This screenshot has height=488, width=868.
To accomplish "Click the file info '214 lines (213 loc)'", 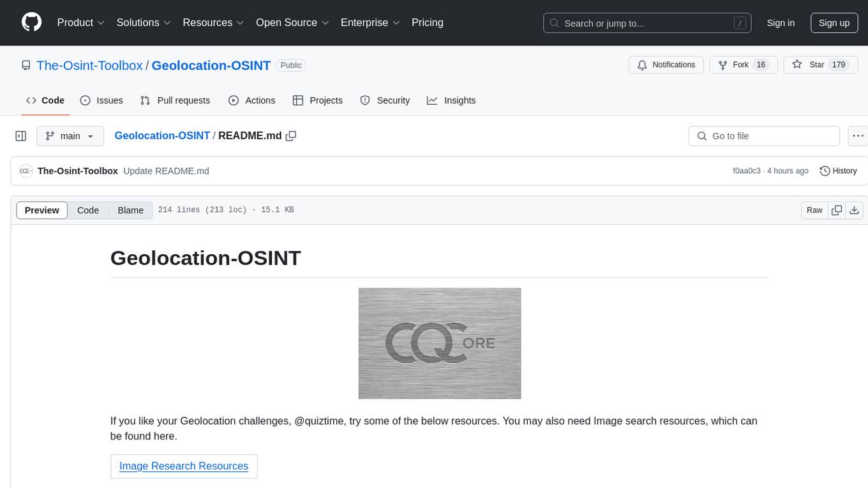I will (x=202, y=210).
